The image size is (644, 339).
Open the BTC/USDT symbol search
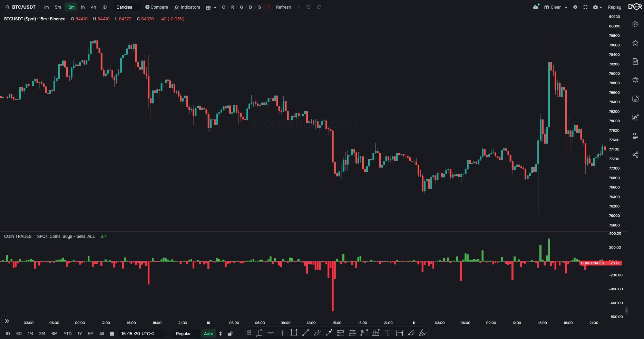[x=21, y=7]
